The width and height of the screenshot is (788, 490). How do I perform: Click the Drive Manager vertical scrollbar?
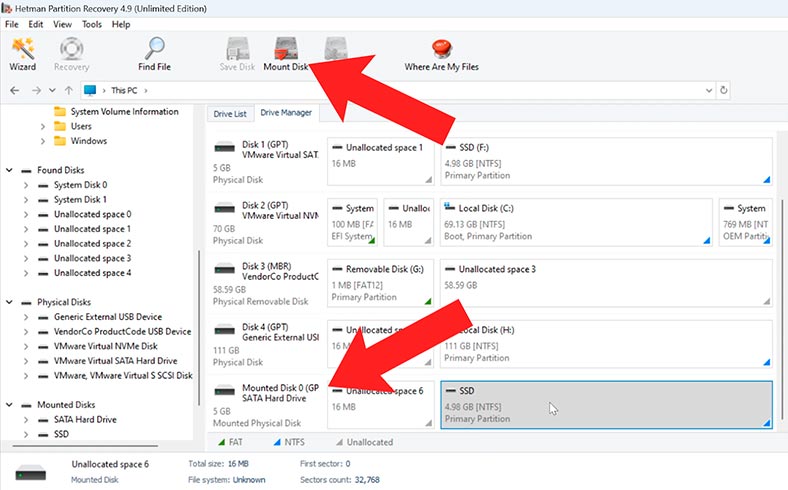click(782, 309)
